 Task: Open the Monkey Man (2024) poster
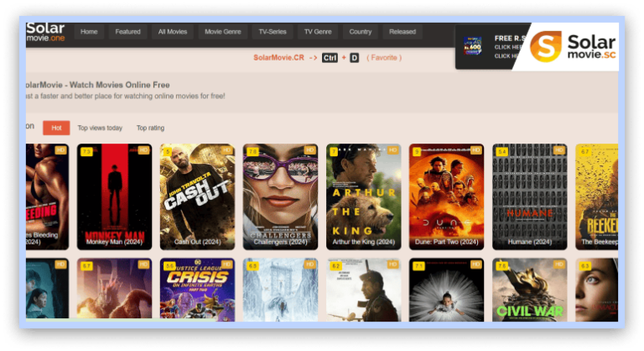coord(114,196)
